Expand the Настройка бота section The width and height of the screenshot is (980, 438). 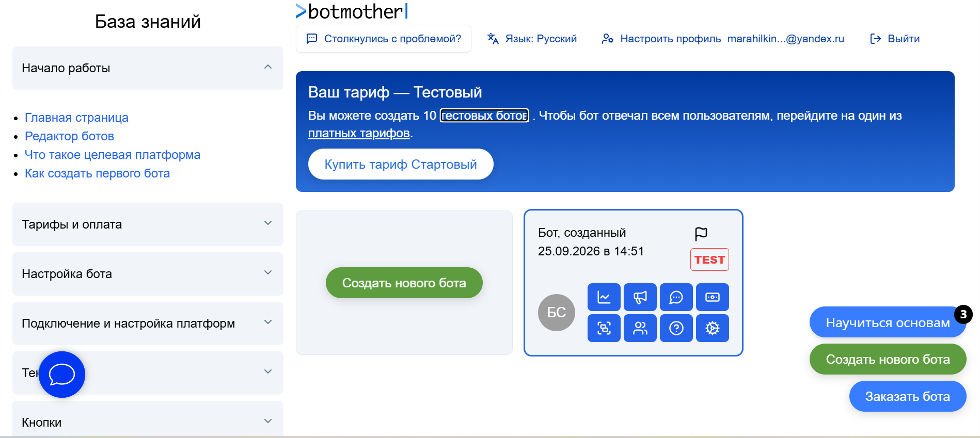pyautogui.click(x=148, y=274)
